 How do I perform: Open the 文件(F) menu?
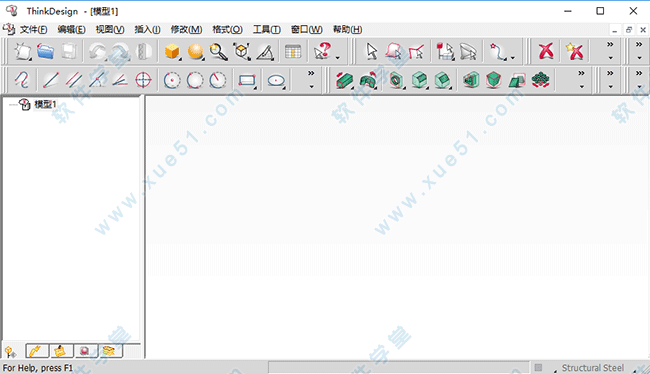pos(34,29)
